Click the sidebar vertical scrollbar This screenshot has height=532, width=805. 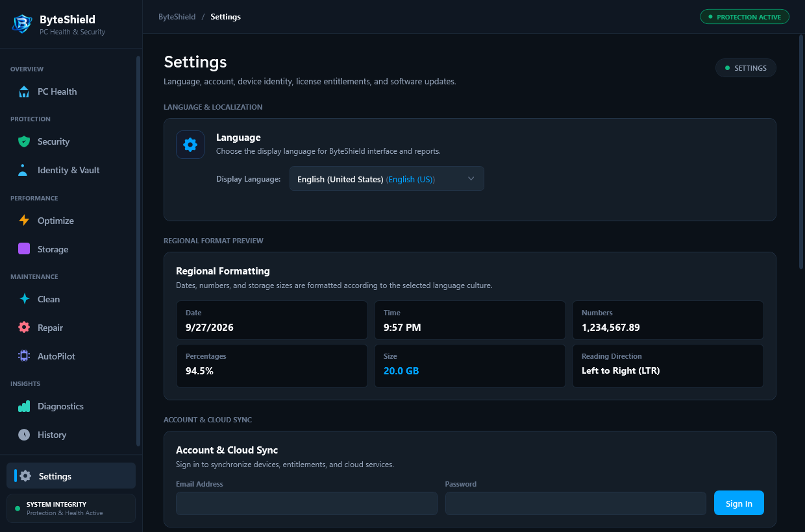pos(138,251)
